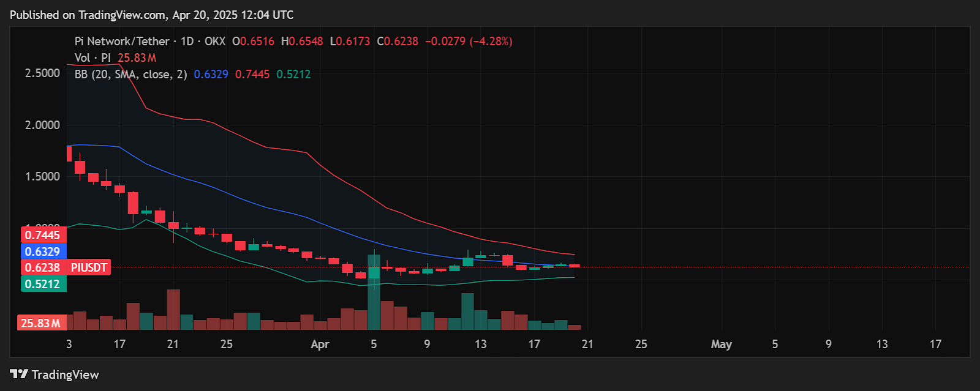
Task: Click the 1.5000 price axis label
Action: tap(42, 176)
